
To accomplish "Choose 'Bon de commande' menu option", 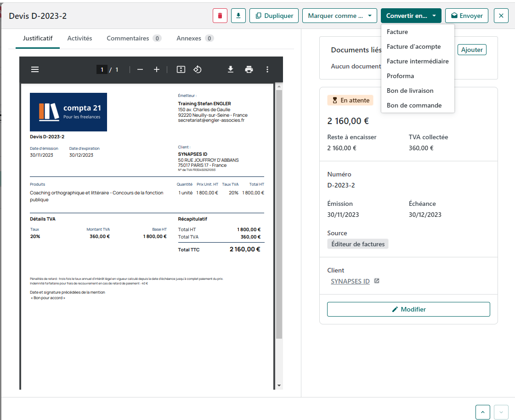I will [x=414, y=106].
